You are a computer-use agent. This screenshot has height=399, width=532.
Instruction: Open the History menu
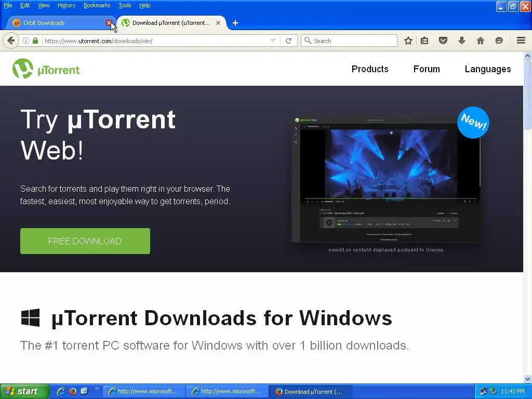pos(66,5)
